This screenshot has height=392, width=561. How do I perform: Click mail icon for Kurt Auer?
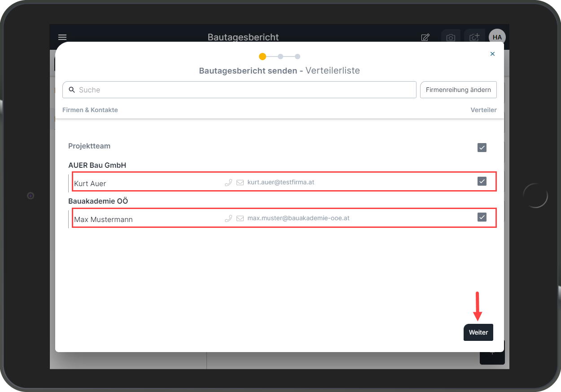(240, 183)
